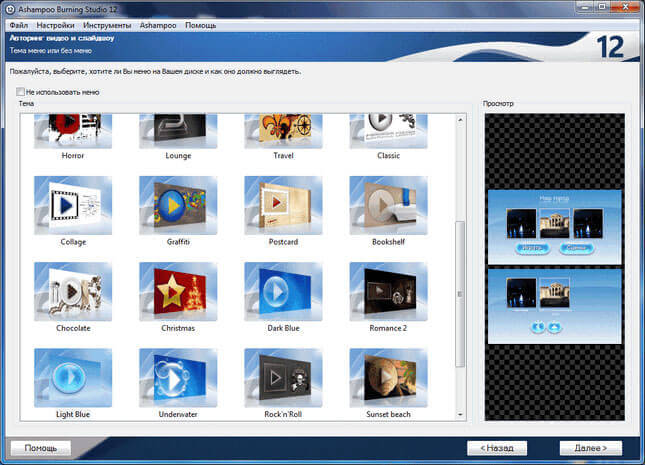
Task: Open the Ashampoo menu
Action: (158, 26)
